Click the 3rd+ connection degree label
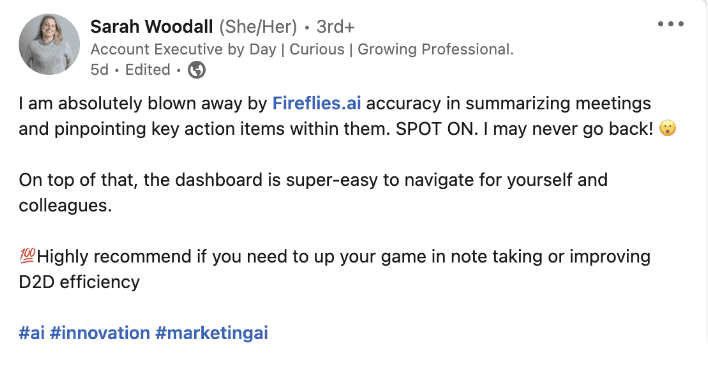708x375 pixels. tap(335, 27)
